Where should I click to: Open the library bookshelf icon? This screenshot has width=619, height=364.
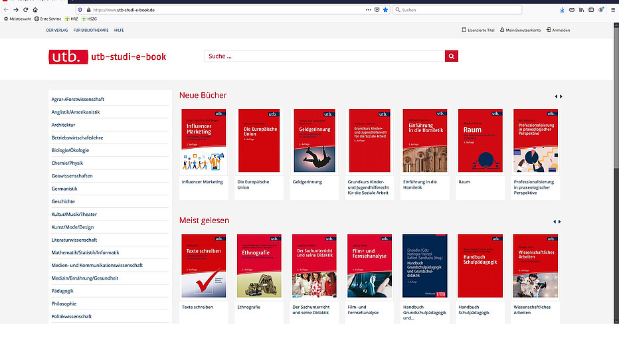point(582,10)
